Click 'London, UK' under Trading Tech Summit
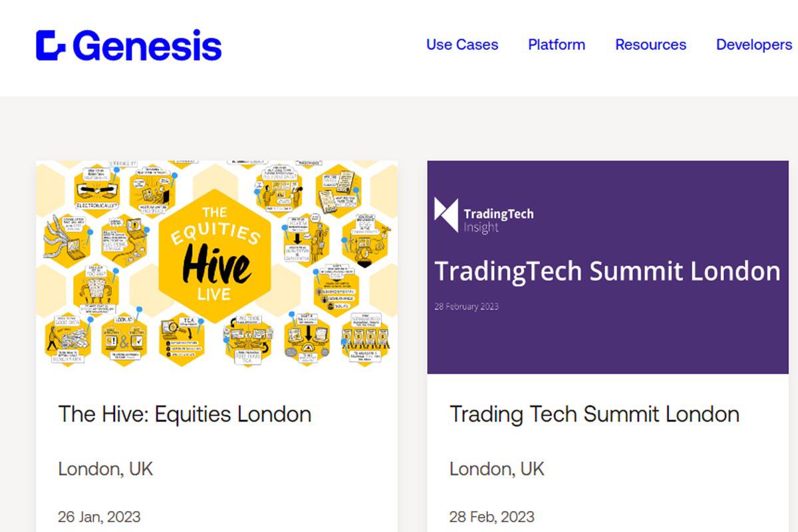798x532 pixels. click(497, 469)
